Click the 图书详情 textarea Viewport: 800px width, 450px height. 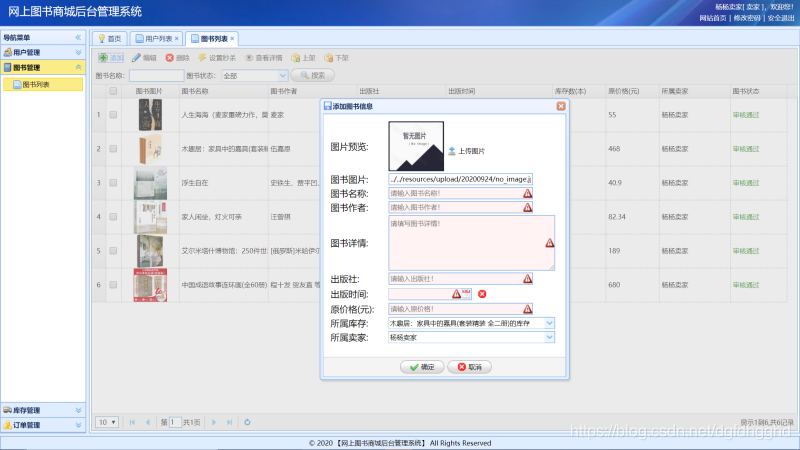click(x=471, y=243)
